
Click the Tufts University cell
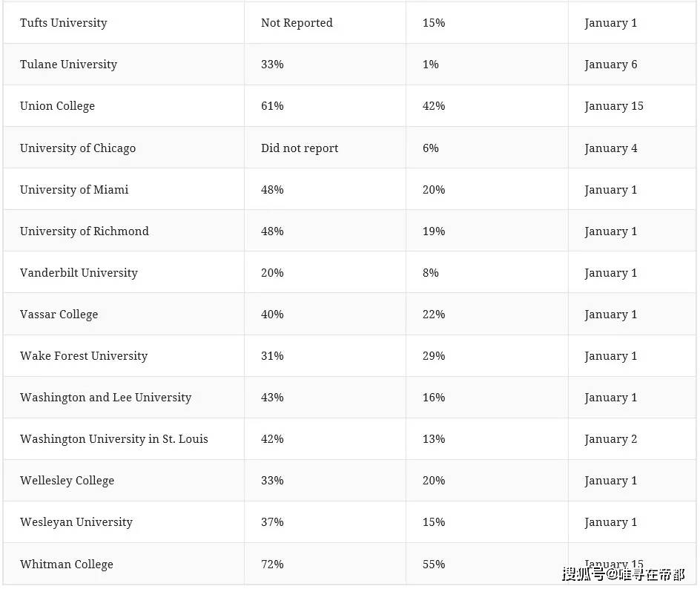pos(64,23)
